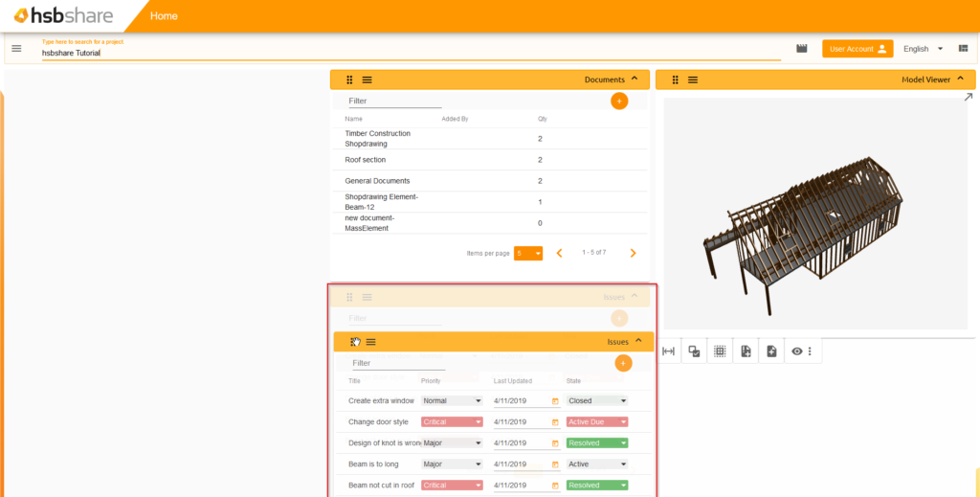Open calendar for Beam not cut in roof date
Screen dimensions: 980x497
[x=555, y=486]
